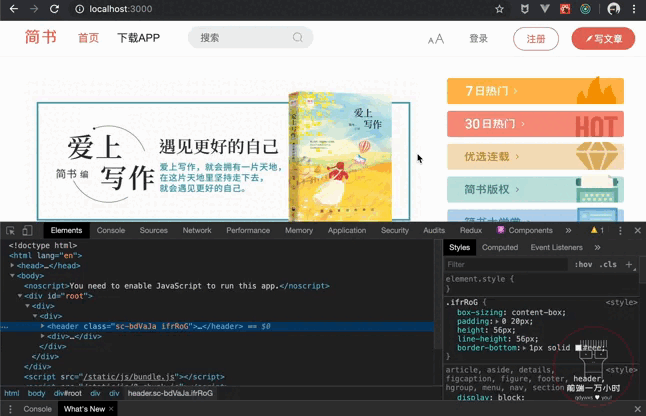This screenshot has width=646, height=416.
Task: Toggle the :hov element state panel
Action: tap(583, 264)
